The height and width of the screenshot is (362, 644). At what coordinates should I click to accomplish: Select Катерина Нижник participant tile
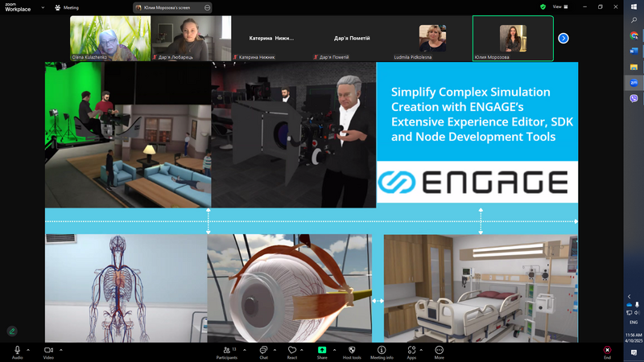click(271, 38)
